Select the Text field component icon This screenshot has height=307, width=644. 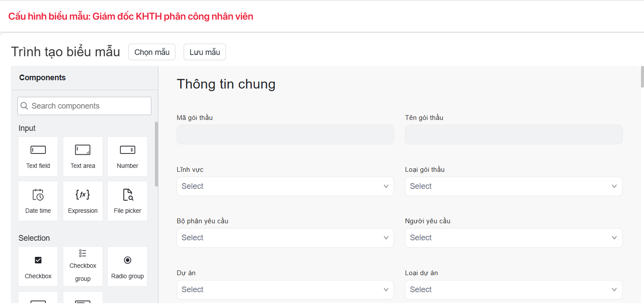click(x=38, y=150)
